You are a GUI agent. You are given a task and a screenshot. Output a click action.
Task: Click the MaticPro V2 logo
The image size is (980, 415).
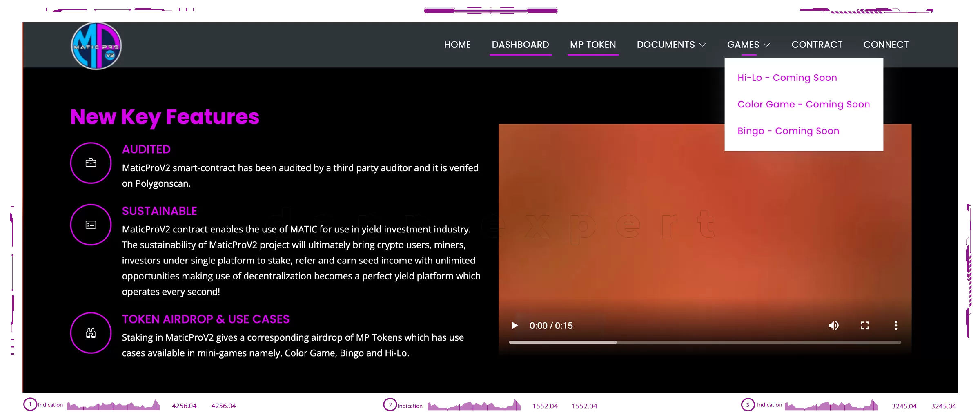[x=96, y=46]
